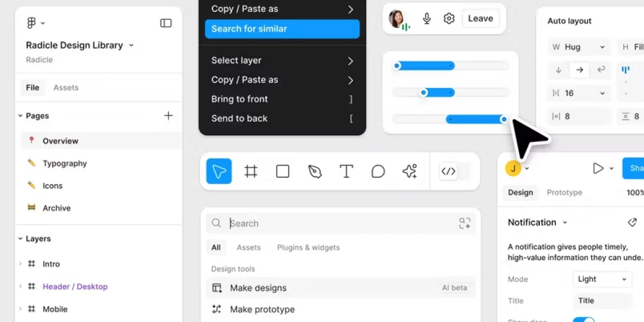Choose Search for similar menu item

tap(282, 29)
